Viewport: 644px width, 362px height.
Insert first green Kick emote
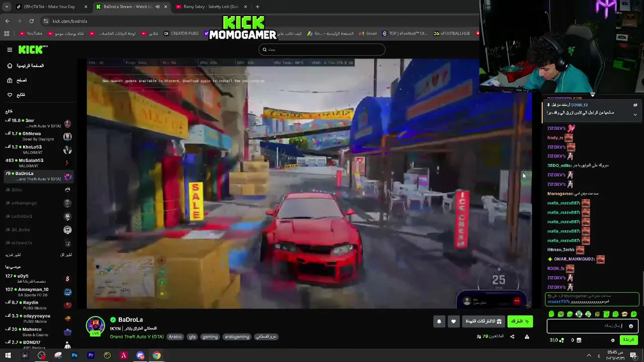coord(552,314)
